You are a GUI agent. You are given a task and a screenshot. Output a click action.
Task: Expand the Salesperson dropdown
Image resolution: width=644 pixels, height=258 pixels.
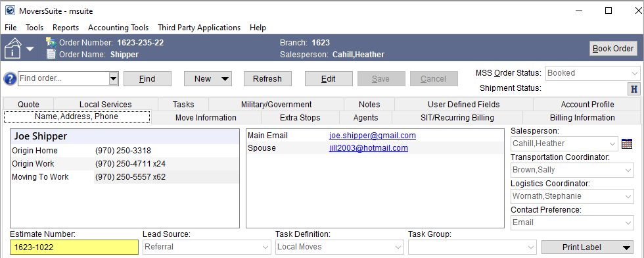click(612, 143)
